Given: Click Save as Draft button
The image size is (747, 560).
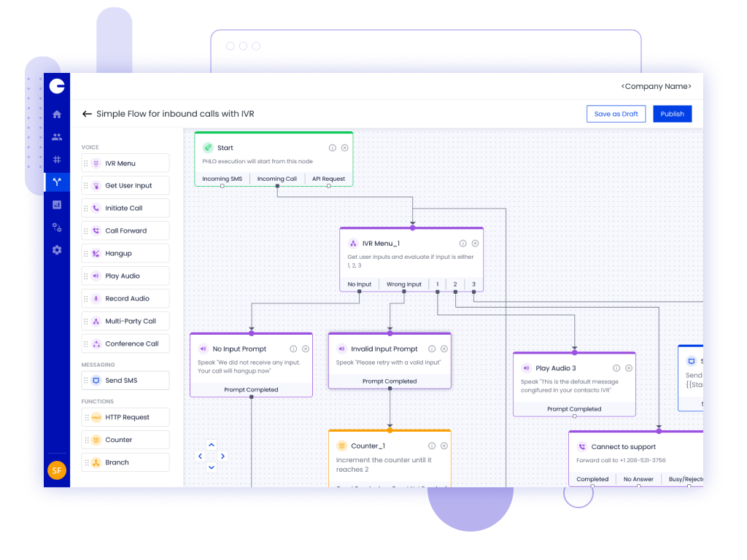Looking at the screenshot, I should coord(616,114).
